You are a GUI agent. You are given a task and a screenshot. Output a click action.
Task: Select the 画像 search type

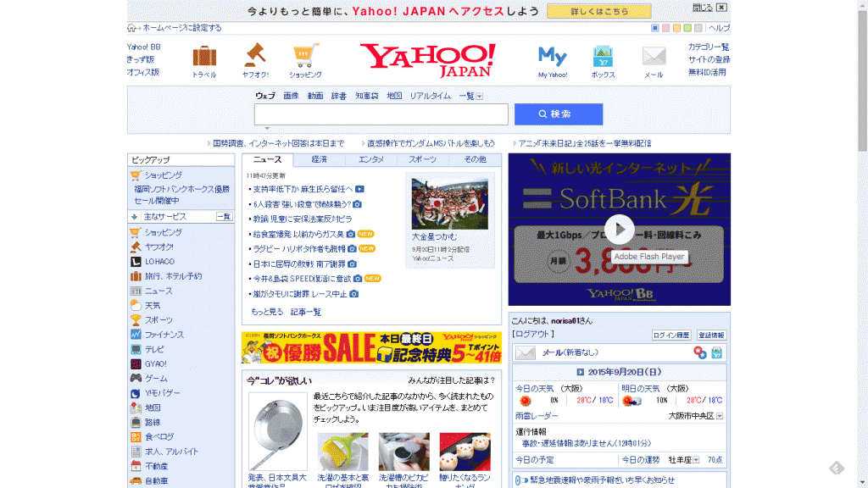click(291, 96)
